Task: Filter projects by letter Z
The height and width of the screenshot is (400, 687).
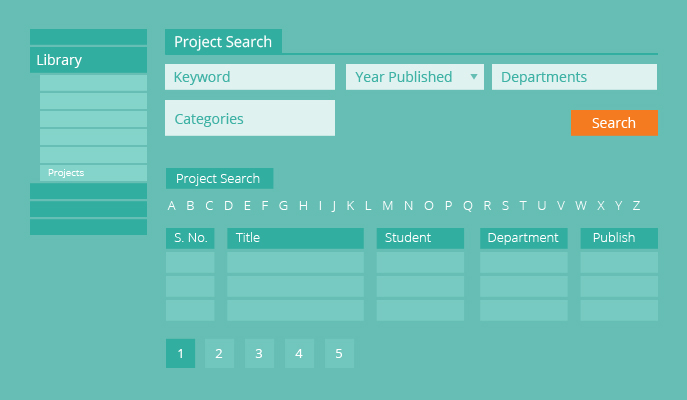Action: pos(636,206)
